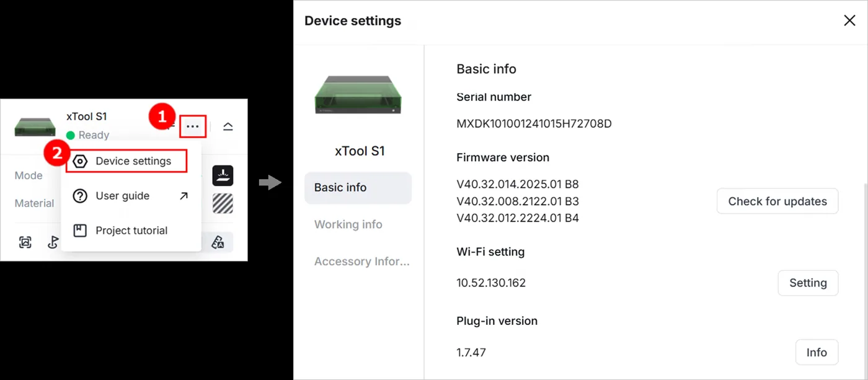
Task: Click the User guide question mark icon
Action: [80, 196]
